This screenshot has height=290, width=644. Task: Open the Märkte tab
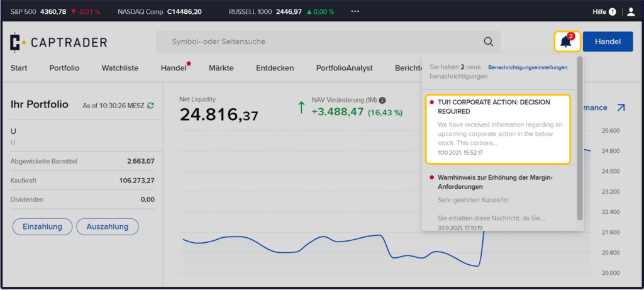pyautogui.click(x=221, y=68)
